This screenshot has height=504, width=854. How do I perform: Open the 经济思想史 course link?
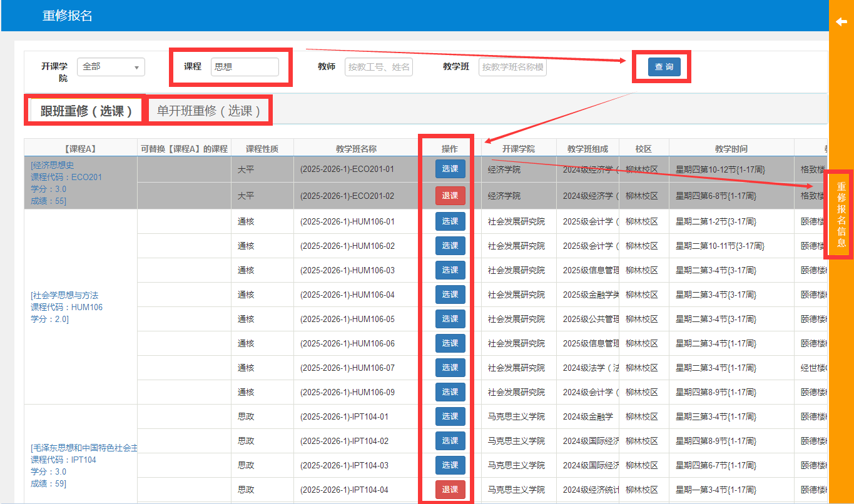point(53,165)
